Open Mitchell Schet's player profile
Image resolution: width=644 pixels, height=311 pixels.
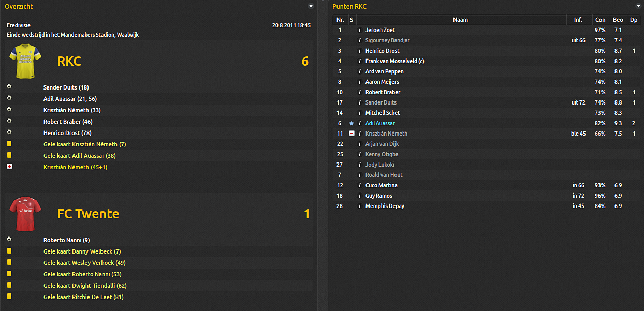(x=383, y=113)
